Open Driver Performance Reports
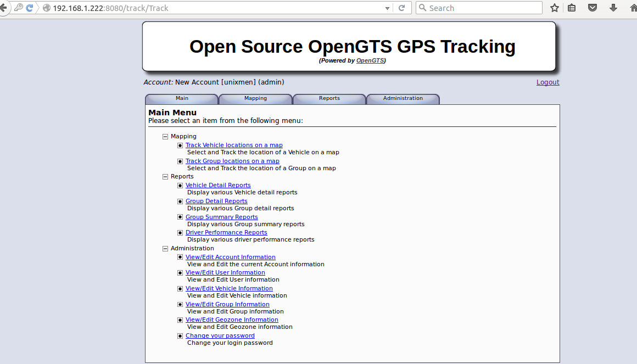637x364 pixels. pyautogui.click(x=226, y=232)
